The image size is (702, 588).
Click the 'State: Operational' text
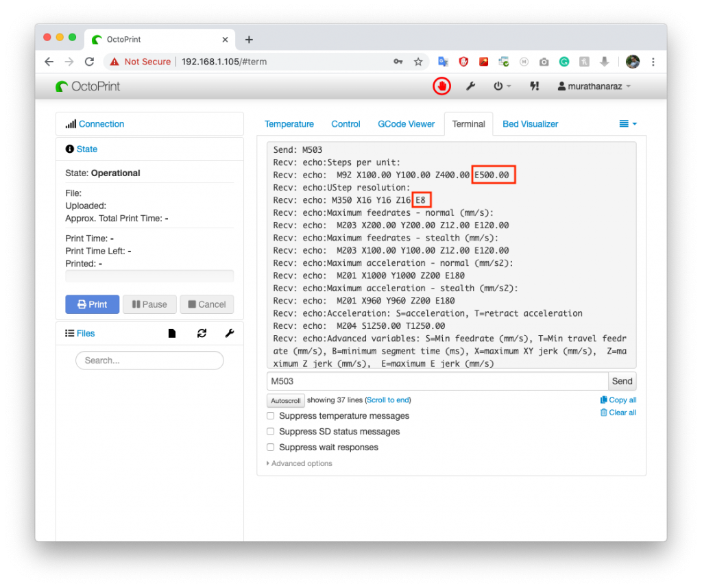103,173
